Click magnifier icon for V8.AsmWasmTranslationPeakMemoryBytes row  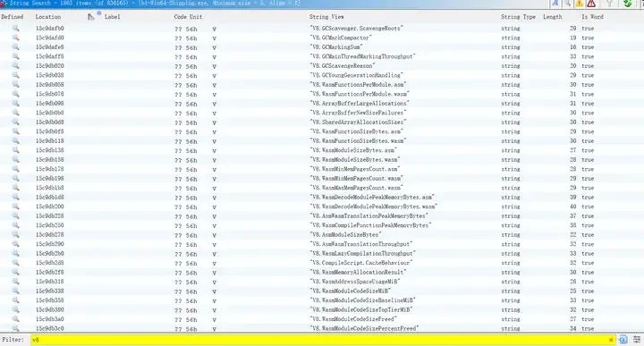(x=15, y=215)
